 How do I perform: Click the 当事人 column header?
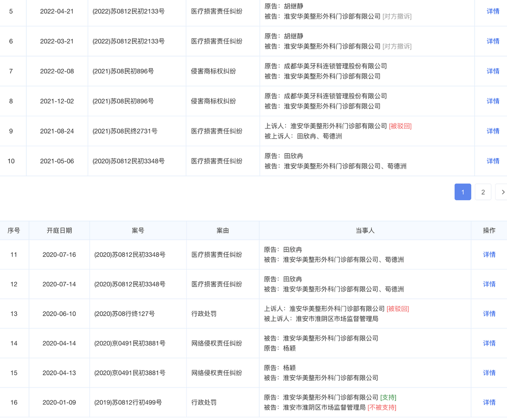click(365, 230)
